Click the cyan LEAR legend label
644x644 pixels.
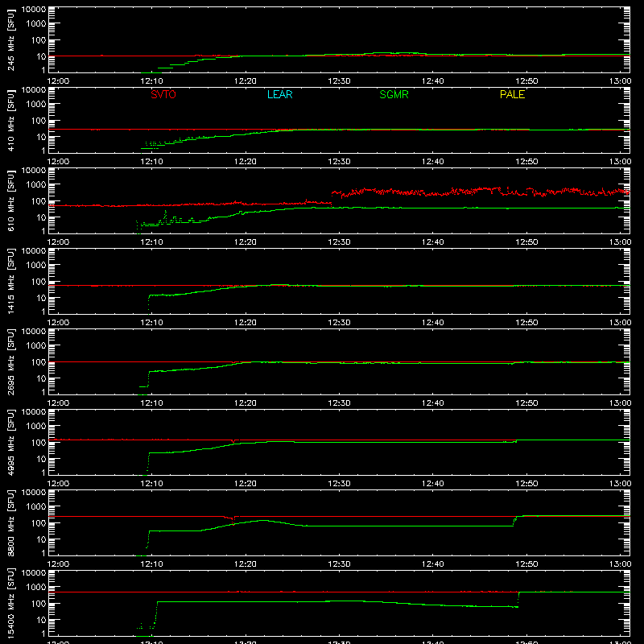pos(279,94)
